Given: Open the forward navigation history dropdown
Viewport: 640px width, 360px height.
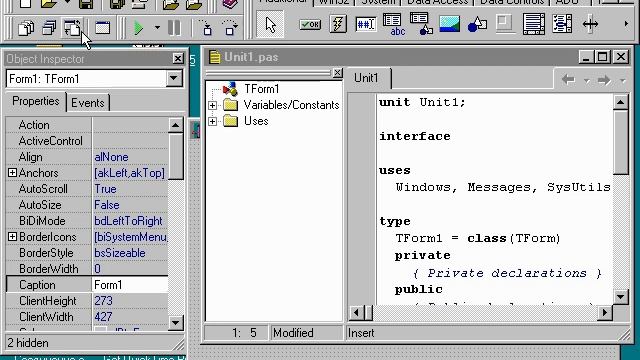Looking at the screenshot, I should 622,81.
